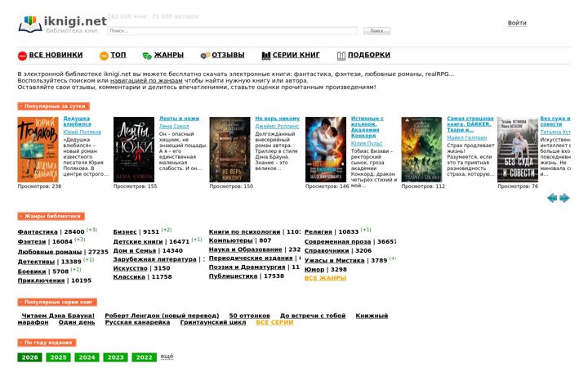Open author link Юрий Поляков
The height and width of the screenshot is (368, 588).
(x=82, y=132)
